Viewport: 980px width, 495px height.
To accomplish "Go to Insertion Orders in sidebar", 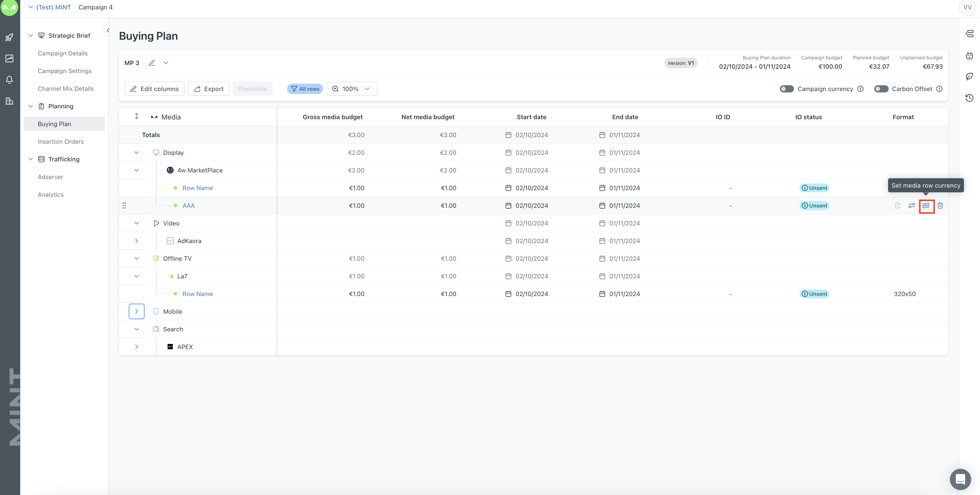I will pyautogui.click(x=60, y=142).
